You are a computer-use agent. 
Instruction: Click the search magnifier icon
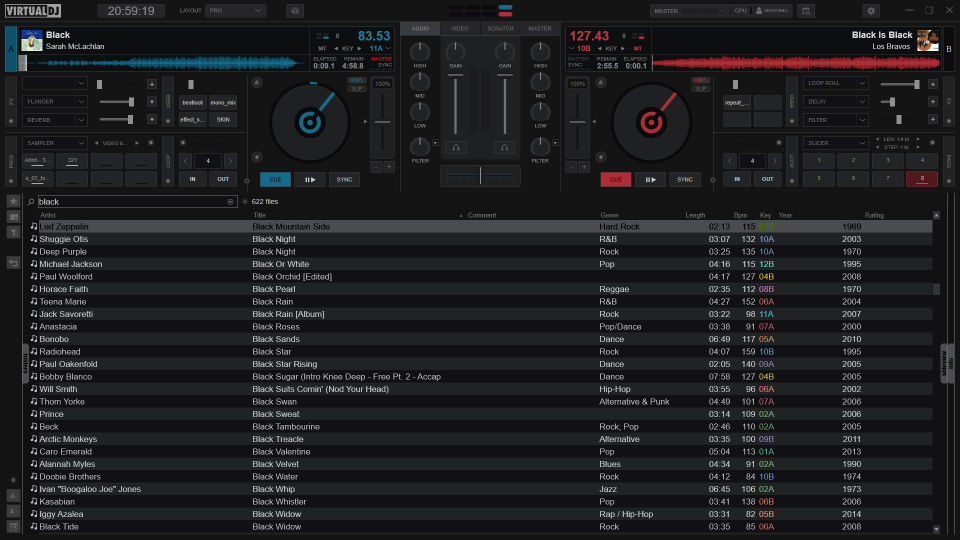click(x=31, y=201)
